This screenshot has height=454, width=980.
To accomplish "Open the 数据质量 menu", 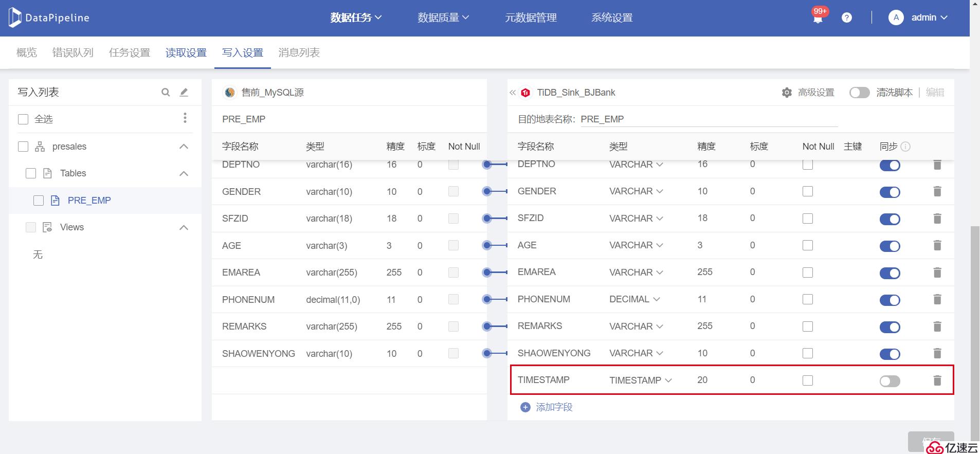I will coord(443,17).
